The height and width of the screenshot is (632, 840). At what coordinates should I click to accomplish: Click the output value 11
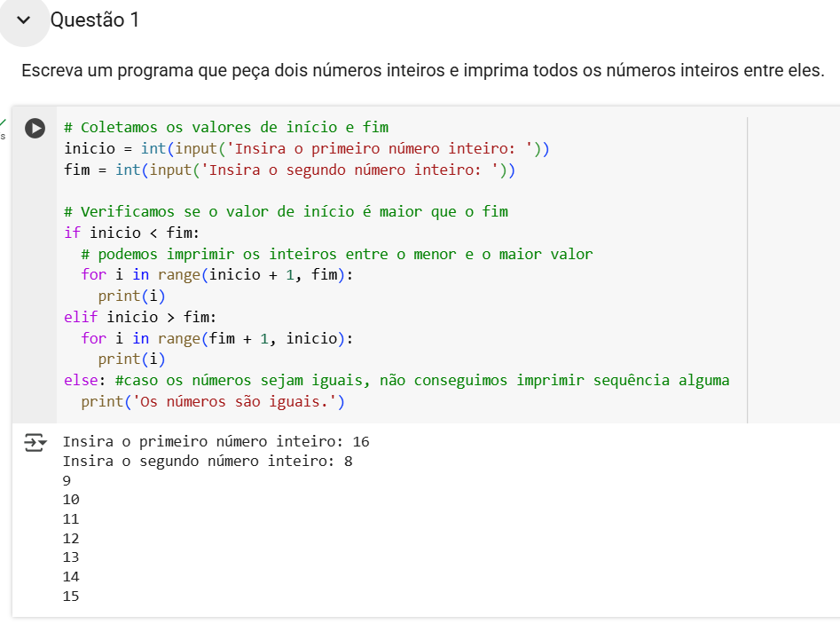click(x=71, y=519)
